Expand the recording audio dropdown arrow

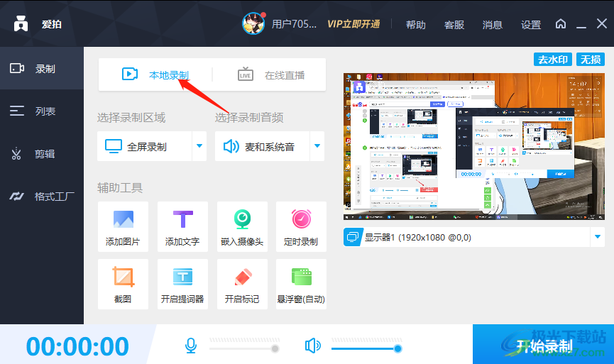[317, 146]
